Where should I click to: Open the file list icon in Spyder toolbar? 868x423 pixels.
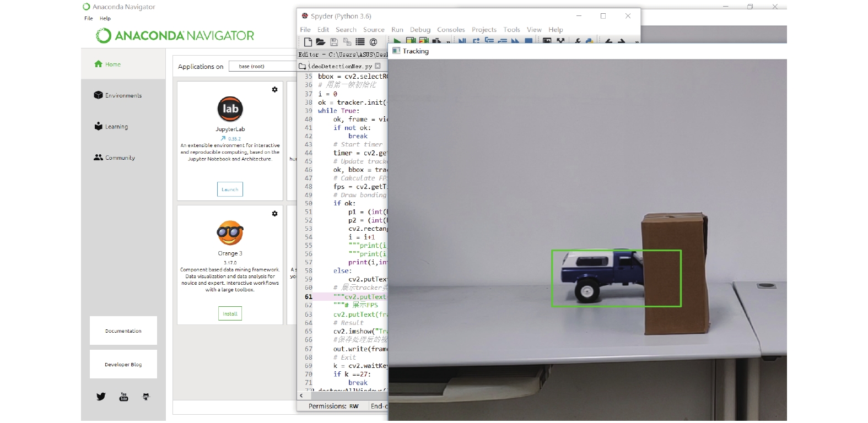(x=360, y=42)
